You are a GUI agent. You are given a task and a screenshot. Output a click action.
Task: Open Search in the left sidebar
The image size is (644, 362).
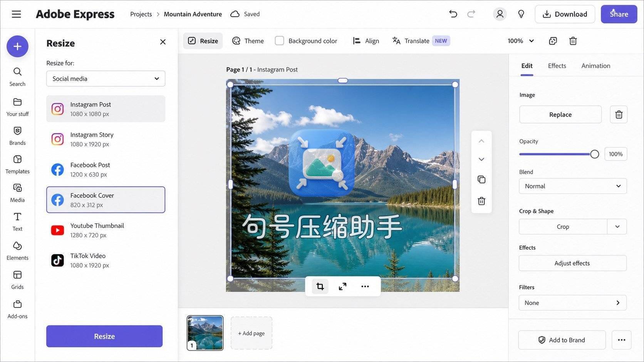point(17,77)
